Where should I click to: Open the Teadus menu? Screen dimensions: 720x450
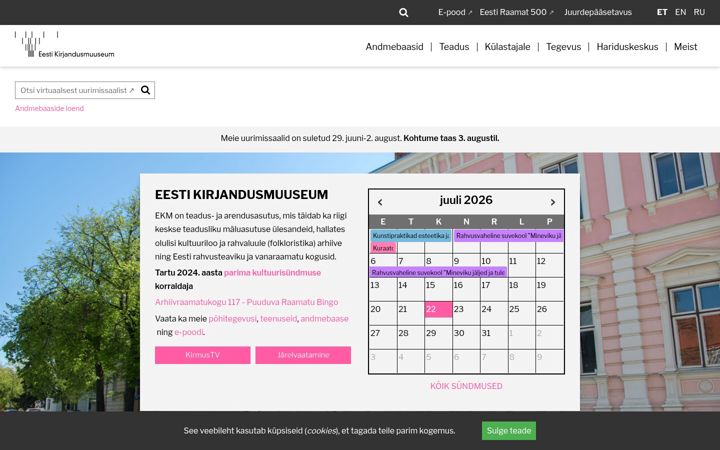point(454,47)
